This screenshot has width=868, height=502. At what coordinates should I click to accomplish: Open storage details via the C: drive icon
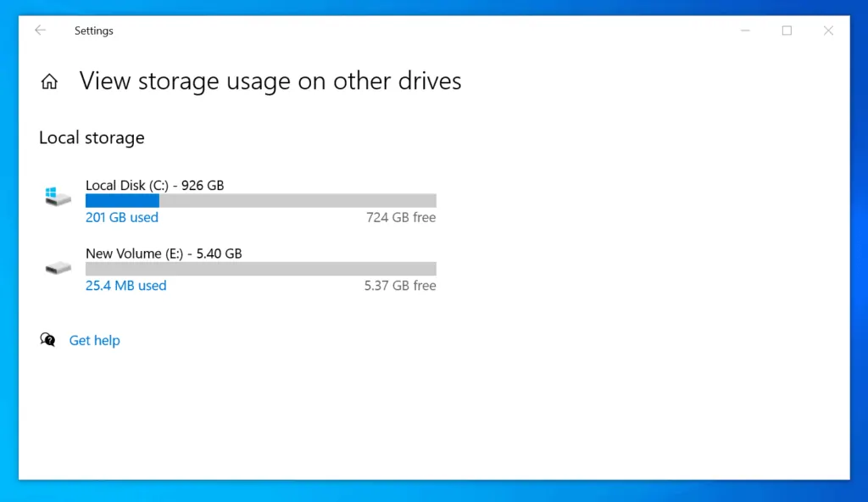(57, 197)
